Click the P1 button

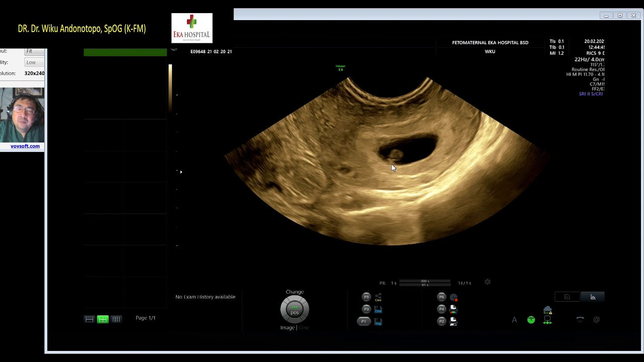click(x=364, y=321)
